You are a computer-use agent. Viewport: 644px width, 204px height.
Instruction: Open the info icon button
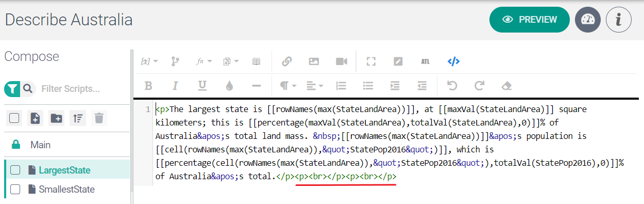(619, 20)
